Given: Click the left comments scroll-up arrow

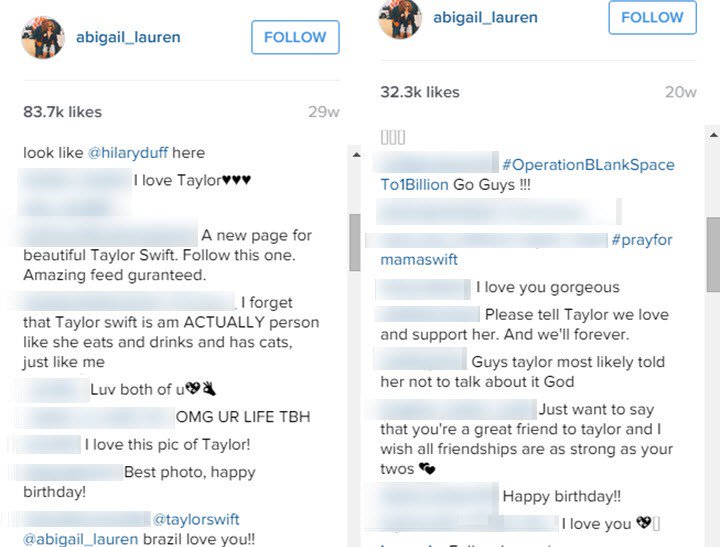Looking at the screenshot, I should click(356, 155).
